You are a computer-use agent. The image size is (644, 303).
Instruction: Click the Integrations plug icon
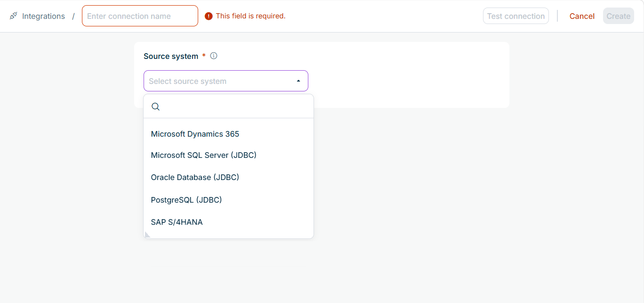tap(13, 16)
